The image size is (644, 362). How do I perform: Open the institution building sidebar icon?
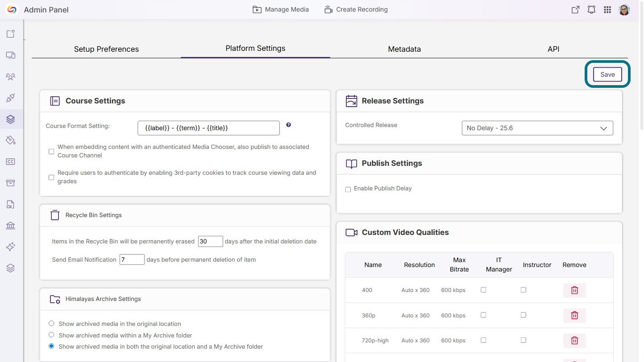coord(11,226)
